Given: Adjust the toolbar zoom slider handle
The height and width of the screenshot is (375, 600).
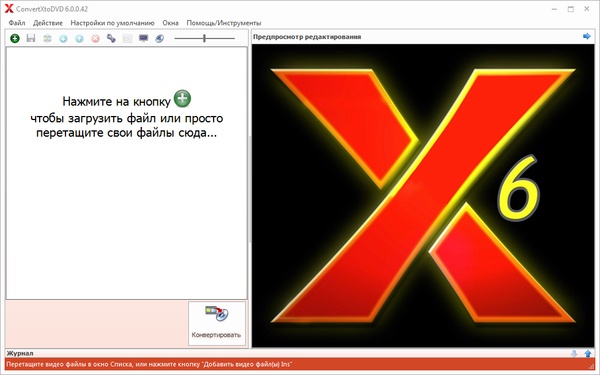Looking at the screenshot, I should 204,38.
